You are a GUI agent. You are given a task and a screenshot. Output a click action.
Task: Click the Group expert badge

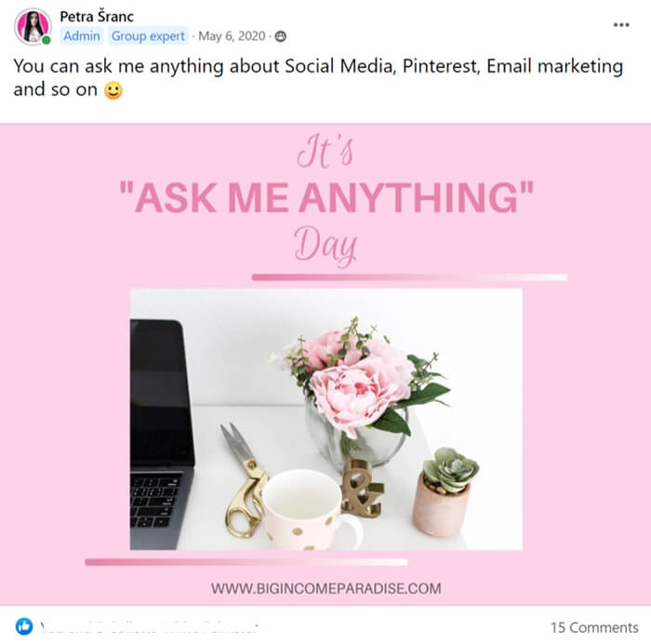[148, 36]
